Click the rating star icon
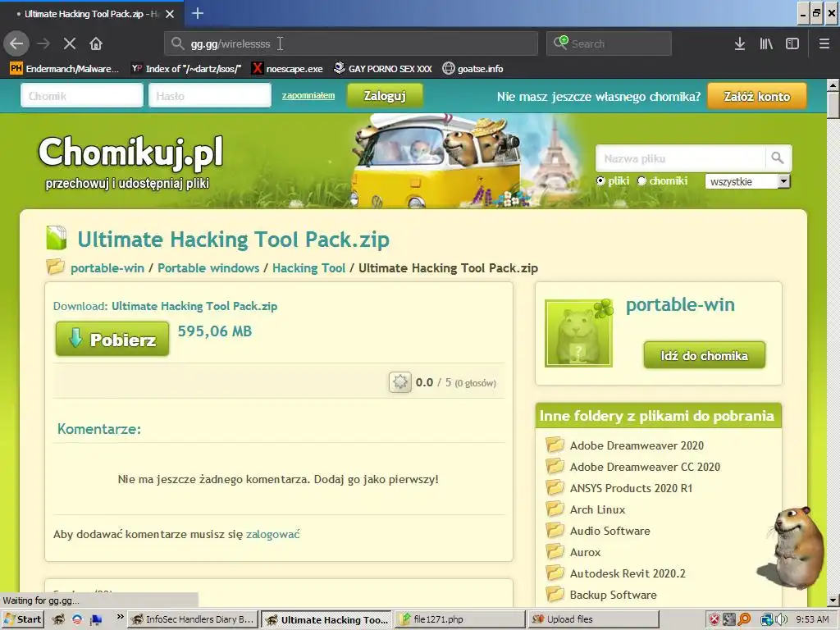Screen dimensions: 840x630 coord(399,382)
